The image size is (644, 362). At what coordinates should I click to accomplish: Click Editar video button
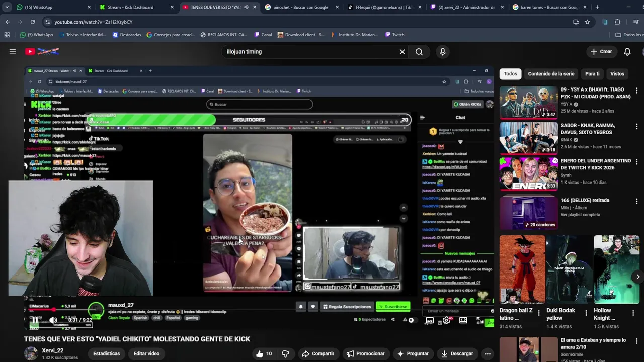coord(146,353)
